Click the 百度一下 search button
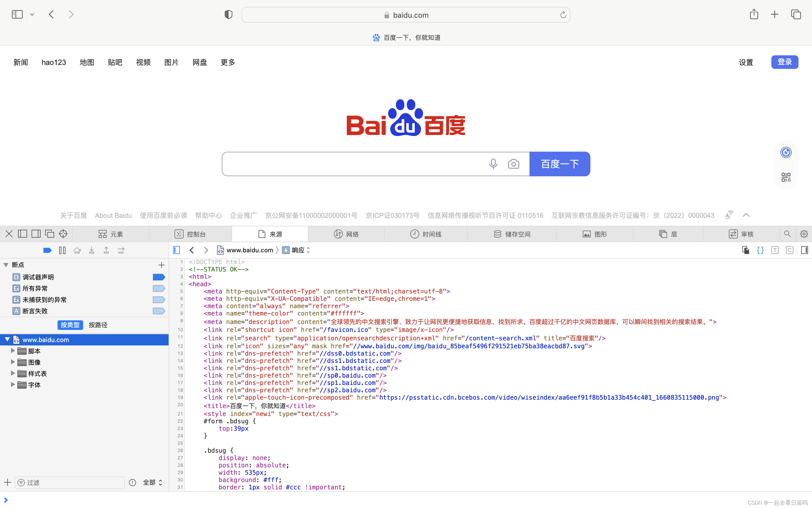 (x=560, y=164)
